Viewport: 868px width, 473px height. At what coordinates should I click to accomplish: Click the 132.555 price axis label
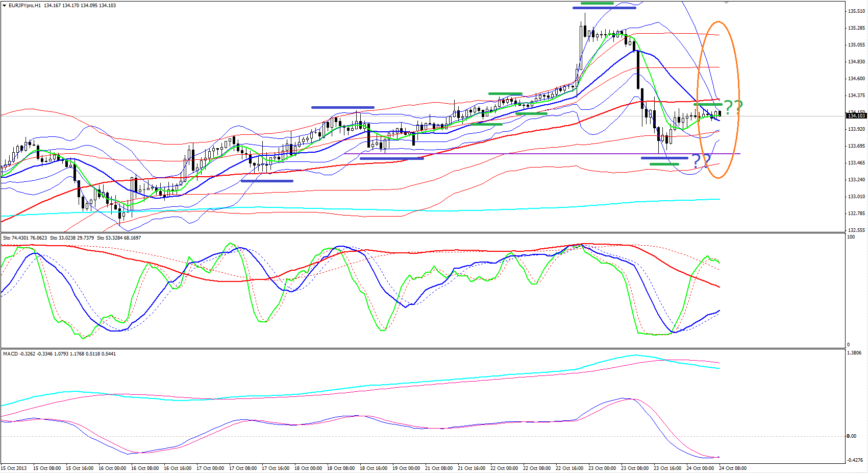pos(856,230)
